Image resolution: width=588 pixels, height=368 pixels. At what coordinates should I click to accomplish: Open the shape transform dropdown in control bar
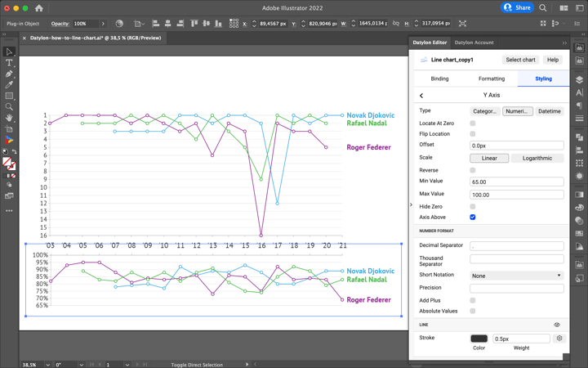139,24
